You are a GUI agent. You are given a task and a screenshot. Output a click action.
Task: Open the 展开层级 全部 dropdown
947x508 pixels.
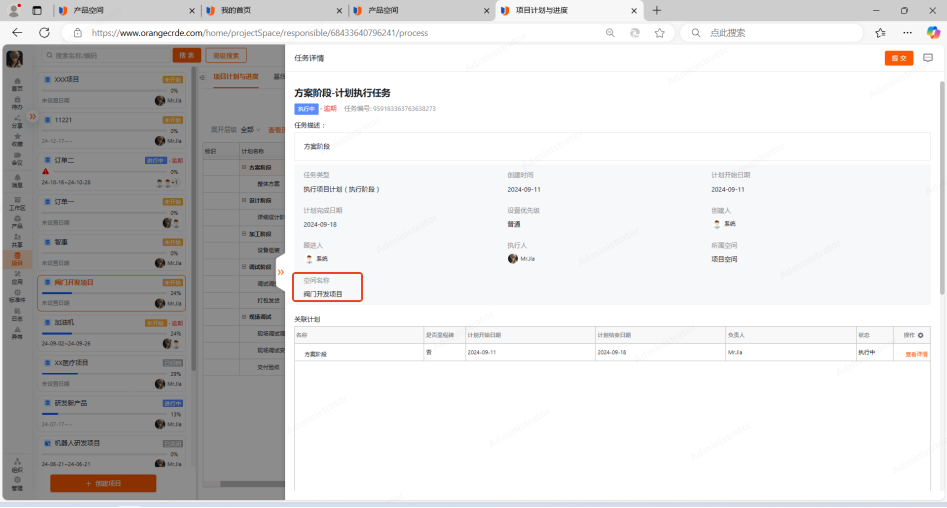pyautogui.click(x=250, y=130)
